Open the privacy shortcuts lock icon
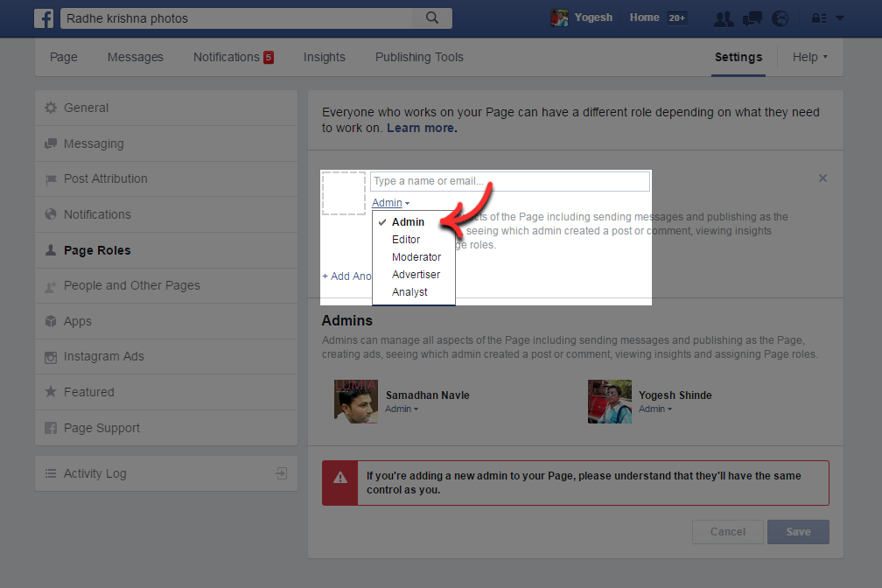Screen dimensions: 882x588 click(x=818, y=18)
